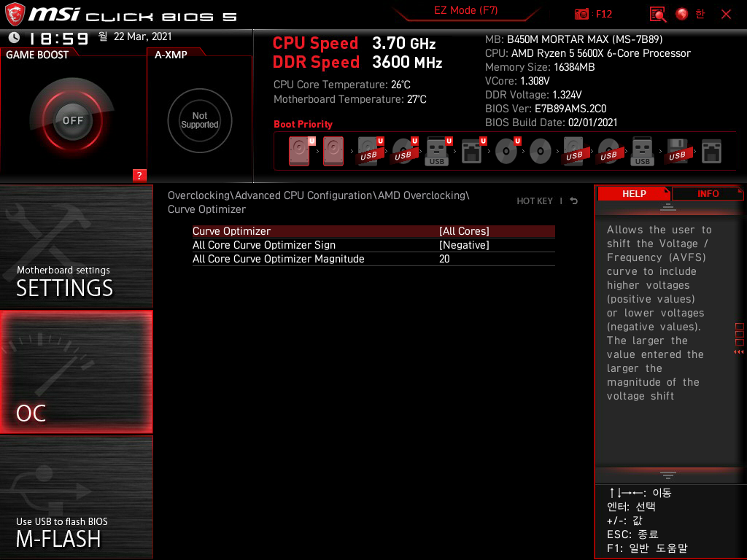Select highlighted hard disk without U badge
This screenshot has height=560, width=747.
coord(333,151)
